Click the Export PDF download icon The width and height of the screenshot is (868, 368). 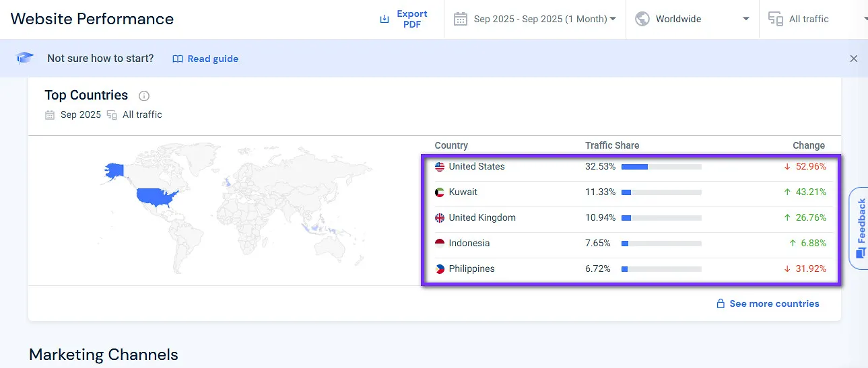(x=385, y=19)
